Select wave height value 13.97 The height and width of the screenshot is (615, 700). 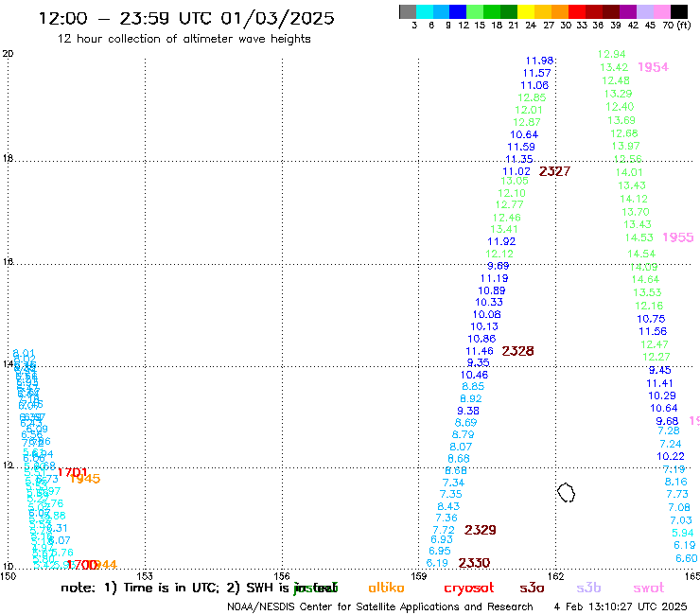point(625,146)
